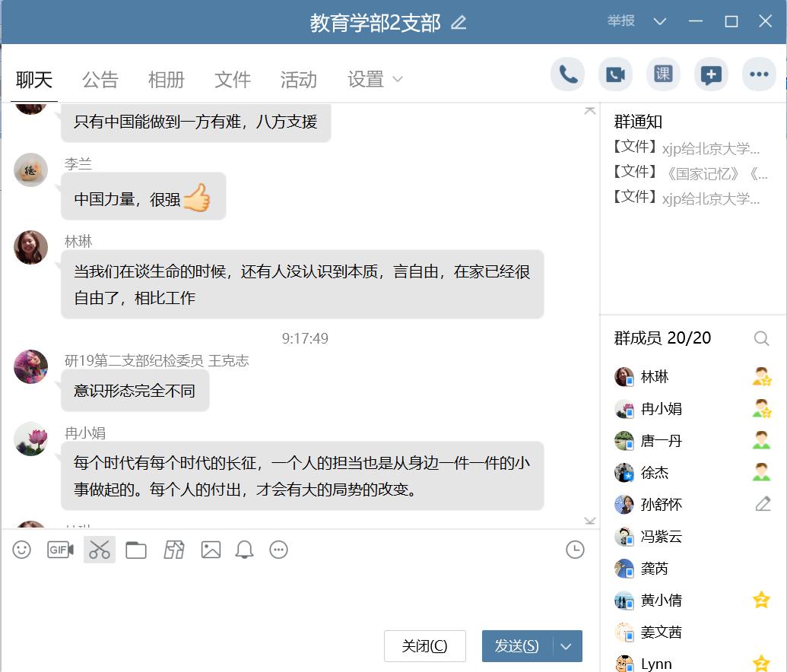The image size is (787, 672).
Task: Open chat history via the clock icon
Action: click(576, 548)
